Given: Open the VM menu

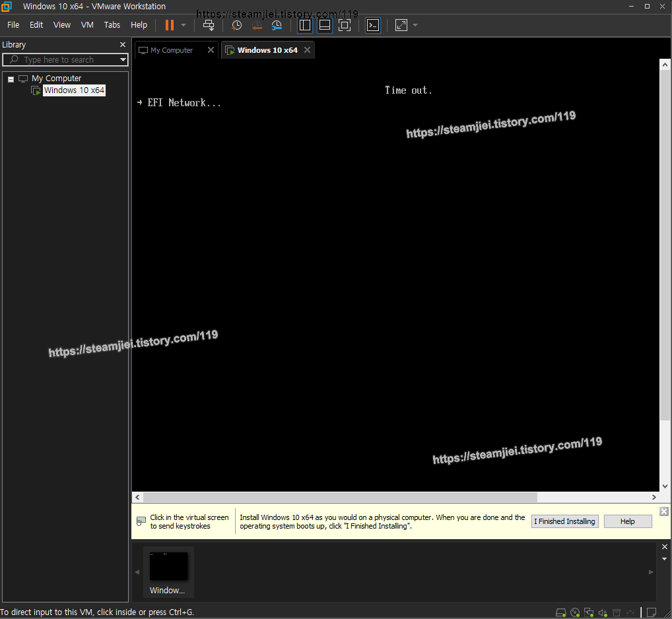Looking at the screenshot, I should [87, 25].
